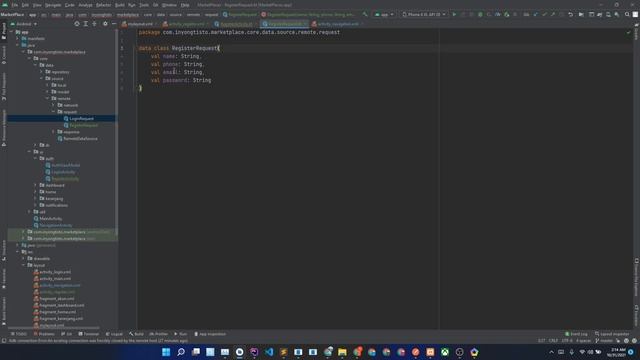
Task: Open the Android project view dropdown
Action: click(x=24, y=24)
